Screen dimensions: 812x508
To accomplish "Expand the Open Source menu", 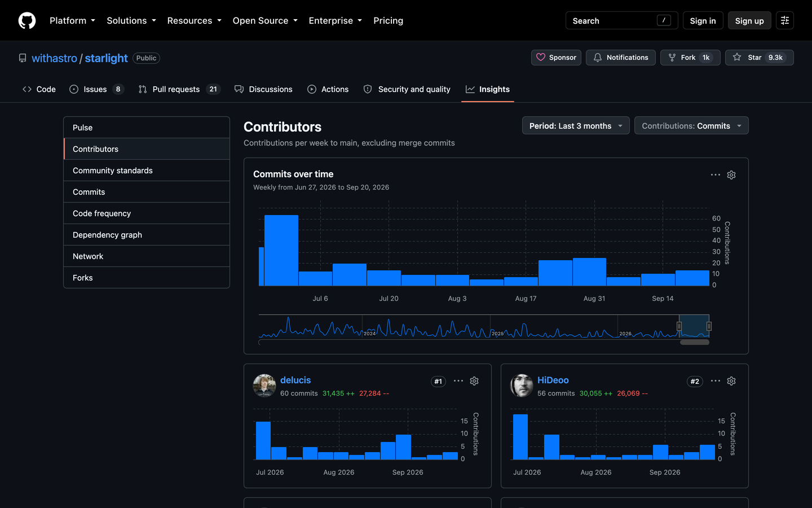I will [x=265, y=21].
